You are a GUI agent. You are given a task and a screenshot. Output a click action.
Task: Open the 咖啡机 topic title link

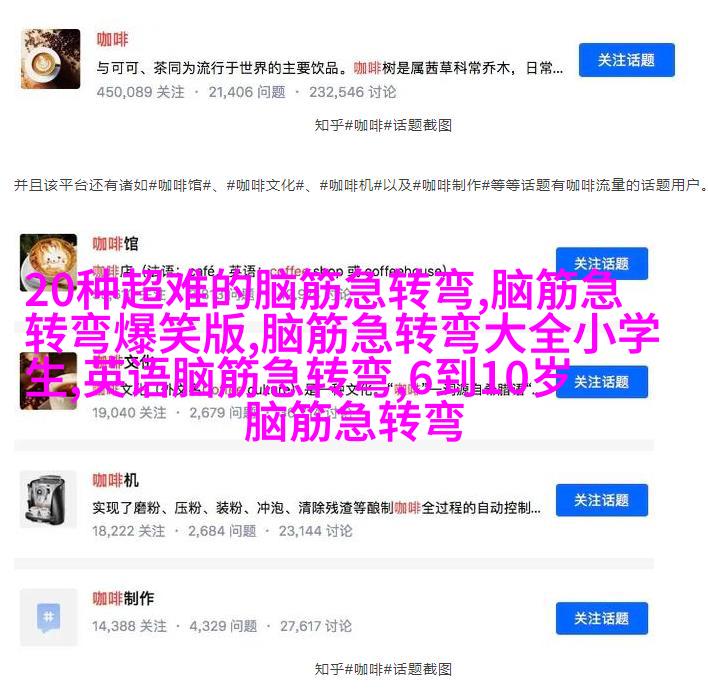[116, 481]
